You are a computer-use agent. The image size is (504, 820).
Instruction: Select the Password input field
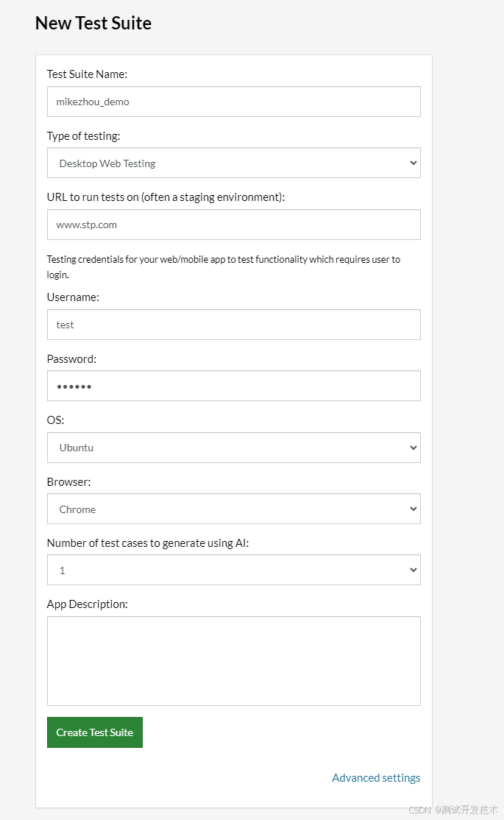click(234, 386)
